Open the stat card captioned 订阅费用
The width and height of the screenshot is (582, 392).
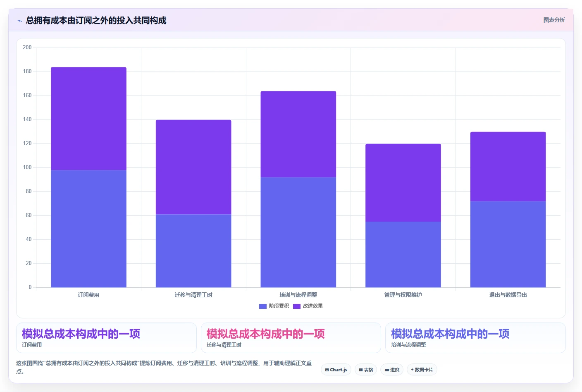[106, 338]
